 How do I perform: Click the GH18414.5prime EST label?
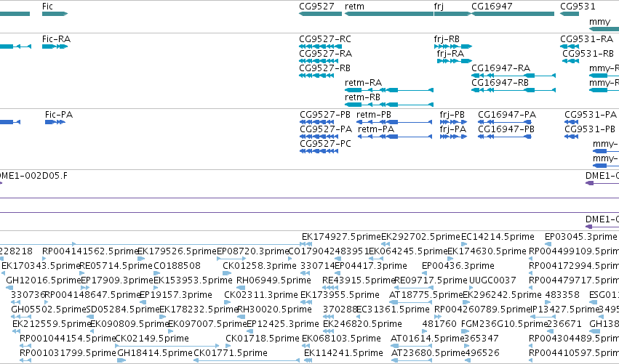point(155,353)
